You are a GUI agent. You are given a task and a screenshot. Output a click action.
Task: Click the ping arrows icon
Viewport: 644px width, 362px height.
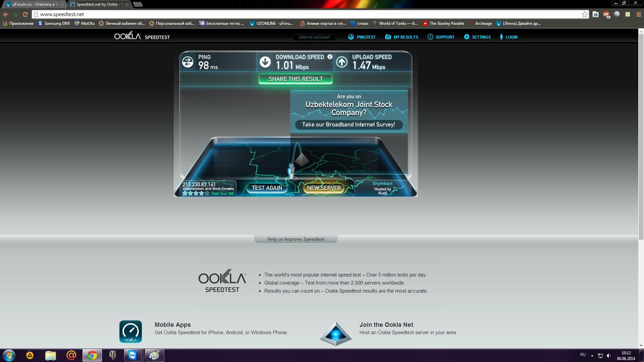pos(188,62)
